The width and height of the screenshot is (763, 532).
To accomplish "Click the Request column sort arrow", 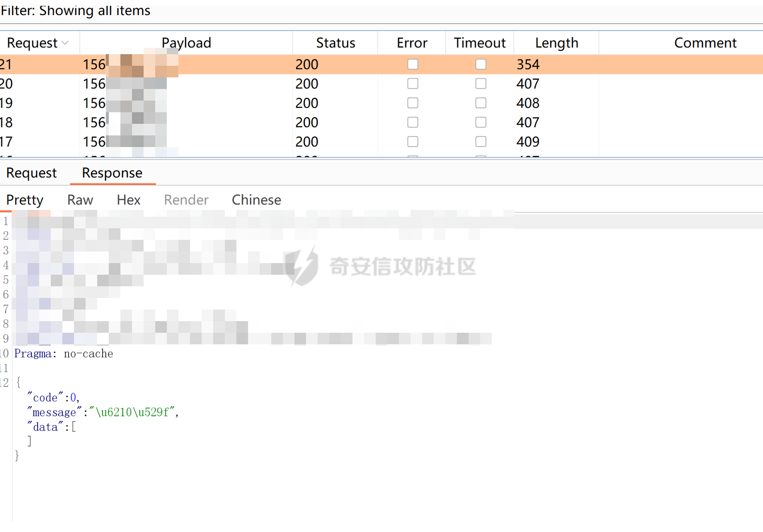I will pyautogui.click(x=65, y=43).
